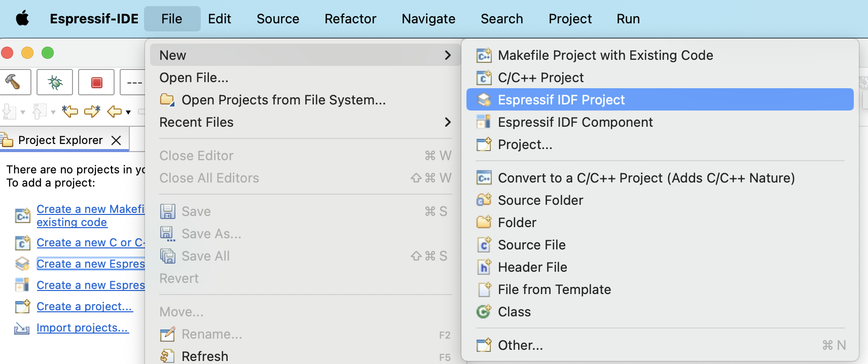The width and height of the screenshot is (868, 364).
Task: Click the Refresh menu icon
Action: click(x=167, y=356)
